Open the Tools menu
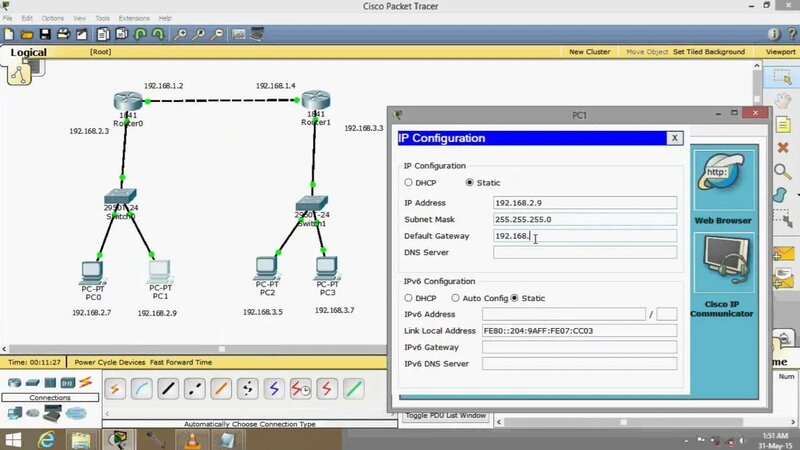Screen dimensions: 800x450 (x=103, y=18)
